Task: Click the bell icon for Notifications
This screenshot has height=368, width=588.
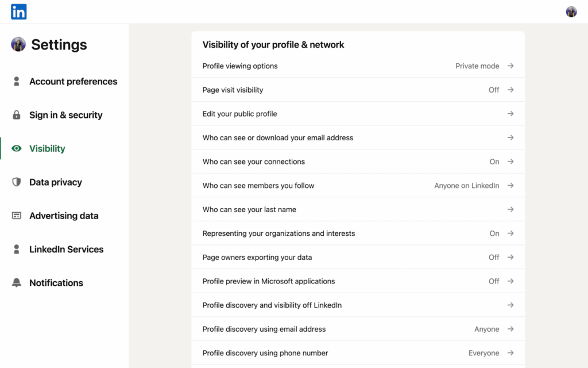Action: pos(17,283)
